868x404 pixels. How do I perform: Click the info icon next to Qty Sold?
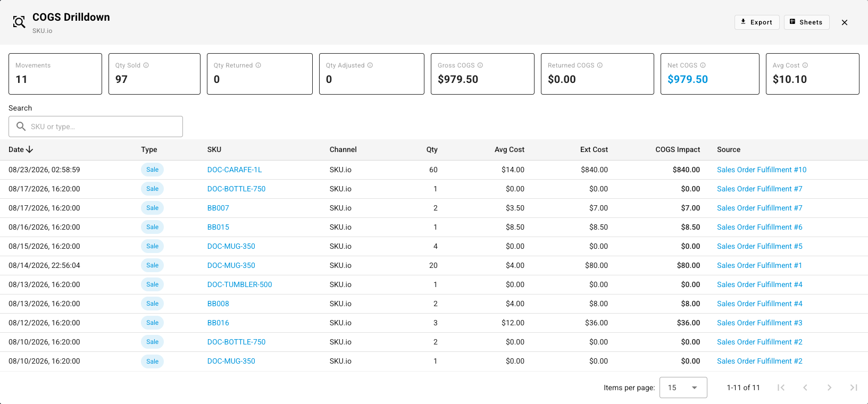pyautogui.click(x=146, y=65)
